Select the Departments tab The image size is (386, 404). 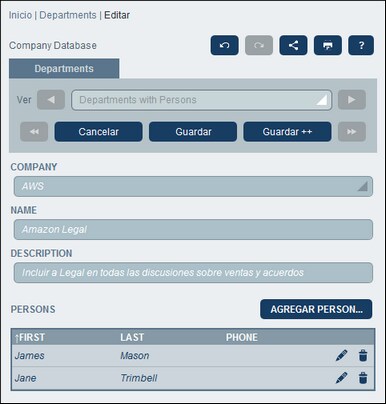click(x=64, y=69)
